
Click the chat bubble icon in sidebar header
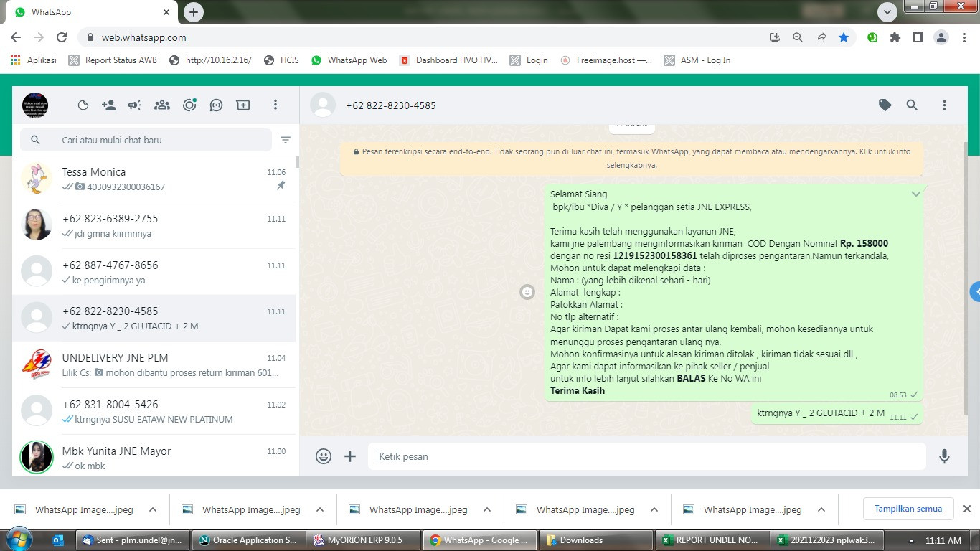click(x=216, y=105)
